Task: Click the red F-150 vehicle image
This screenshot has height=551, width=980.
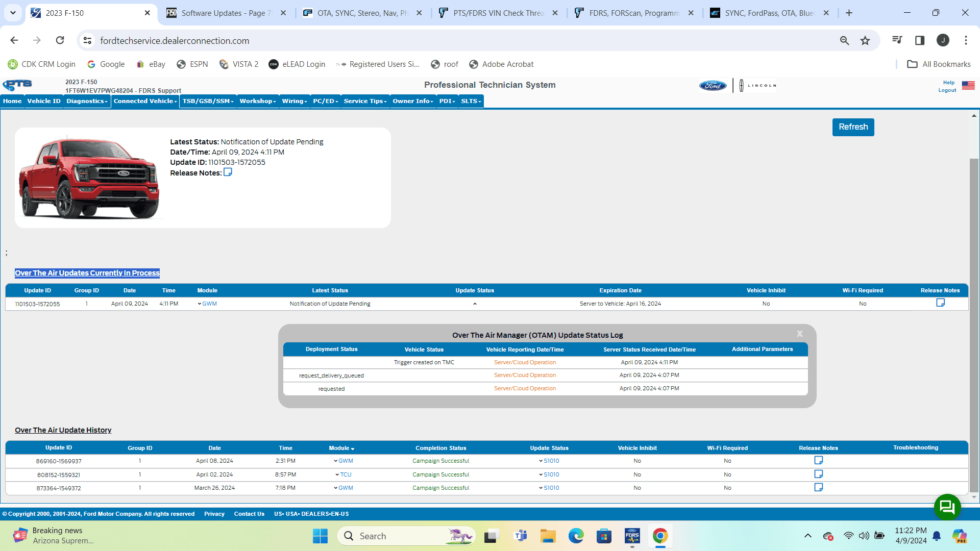Action: tap(89, 178)
